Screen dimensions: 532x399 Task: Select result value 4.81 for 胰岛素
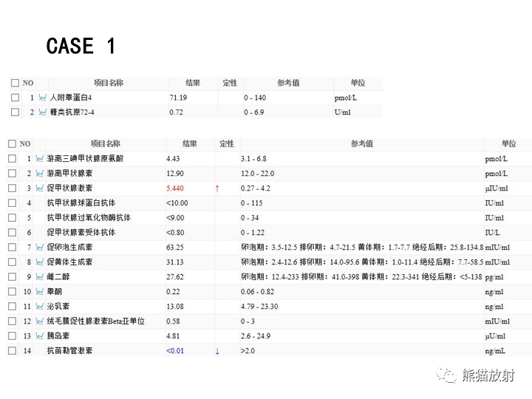point(173,336)
